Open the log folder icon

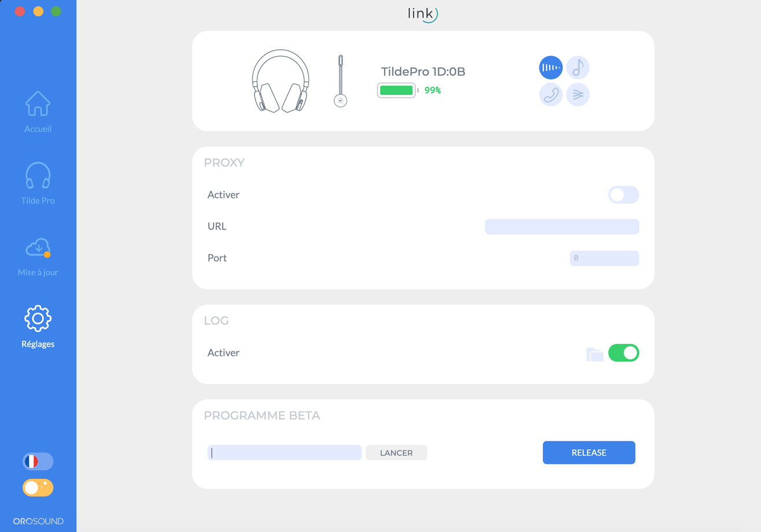pyautogui.click(x=594, y=354)
